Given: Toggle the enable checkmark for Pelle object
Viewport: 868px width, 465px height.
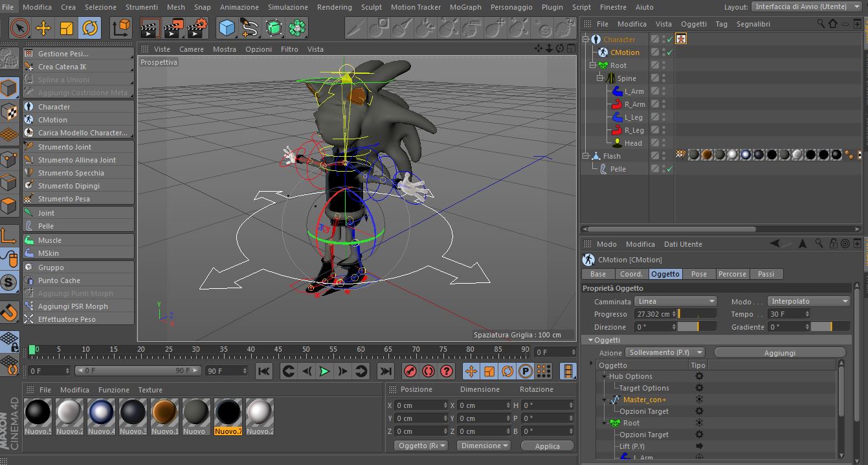Looking at the screenshot, I should (670, 169).
